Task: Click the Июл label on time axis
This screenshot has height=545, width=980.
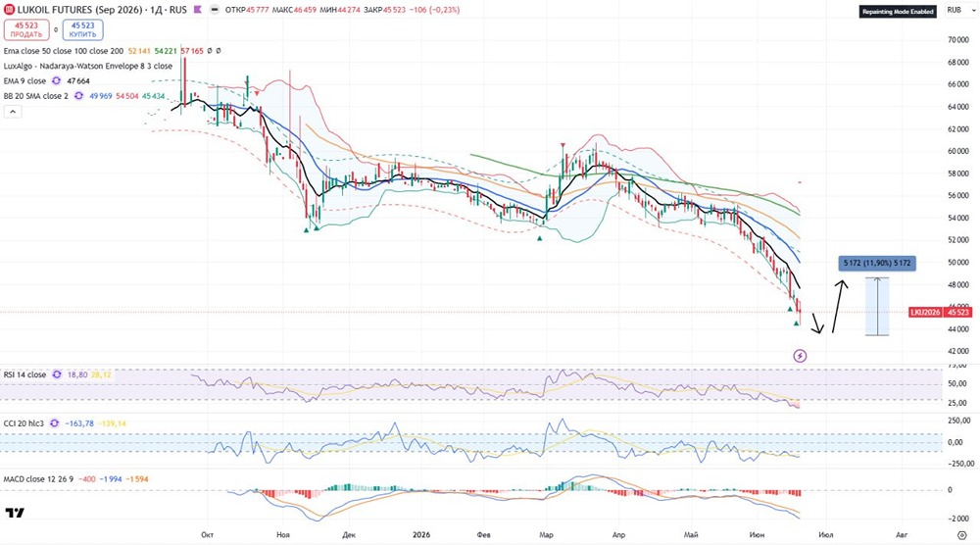Action: [x=825, y=535]
